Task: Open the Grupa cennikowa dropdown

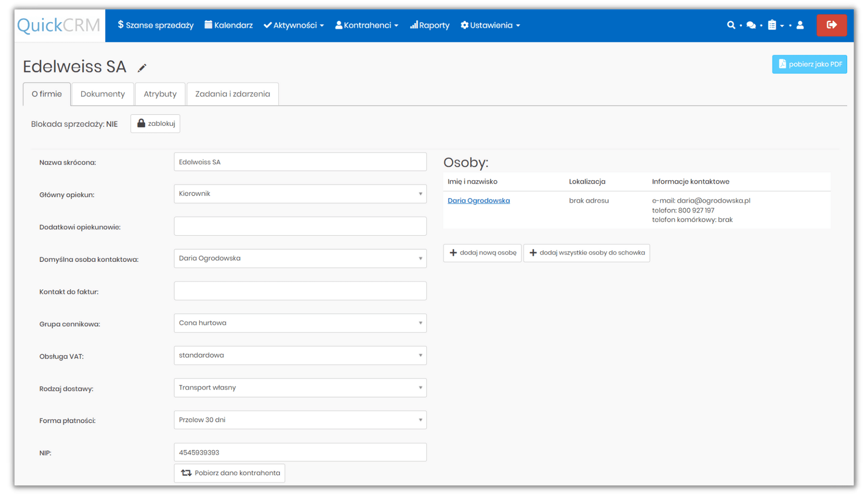Action: click(x=300, y=323)
